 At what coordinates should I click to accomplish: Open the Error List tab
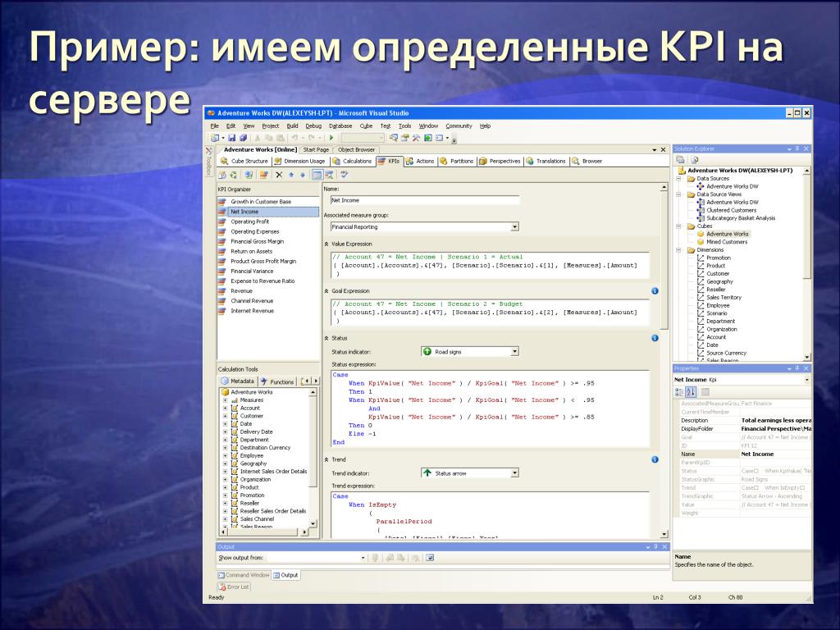tap(234, 587)
